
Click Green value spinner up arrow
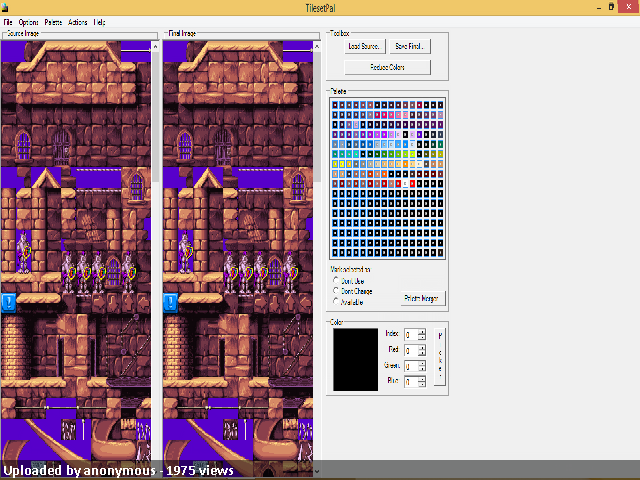422,363
